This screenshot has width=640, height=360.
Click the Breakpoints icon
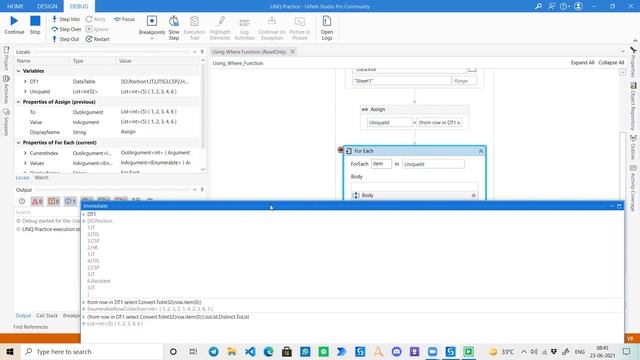(152, 21)
